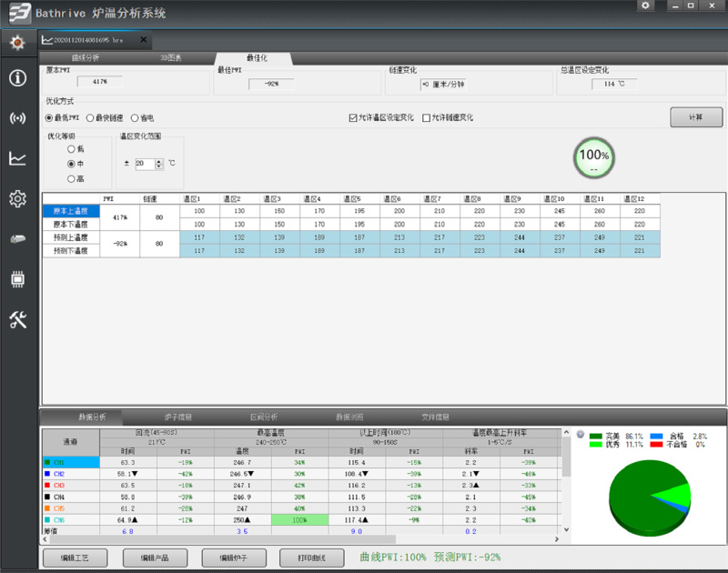The height and width of the screenshot is (573, 728).
Task: Click the wireless signal sidebar icon
Action: pos(17,118)
